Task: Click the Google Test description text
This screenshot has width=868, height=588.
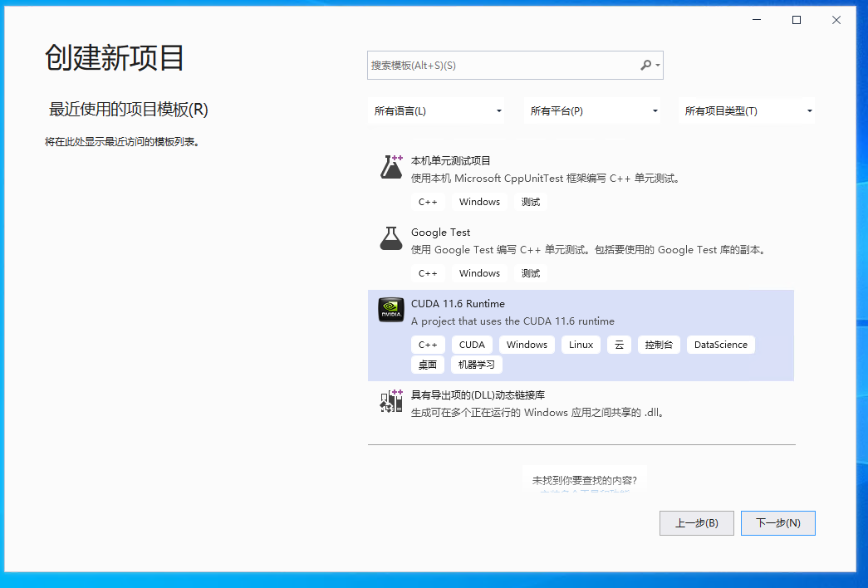Action: pyautogui.click(x=589, y=250)
